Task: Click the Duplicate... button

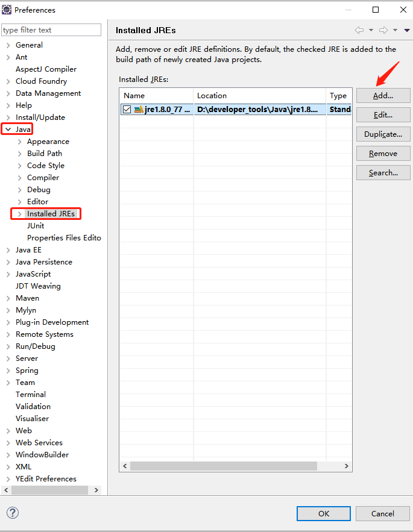Action: [x=383, y=134]
